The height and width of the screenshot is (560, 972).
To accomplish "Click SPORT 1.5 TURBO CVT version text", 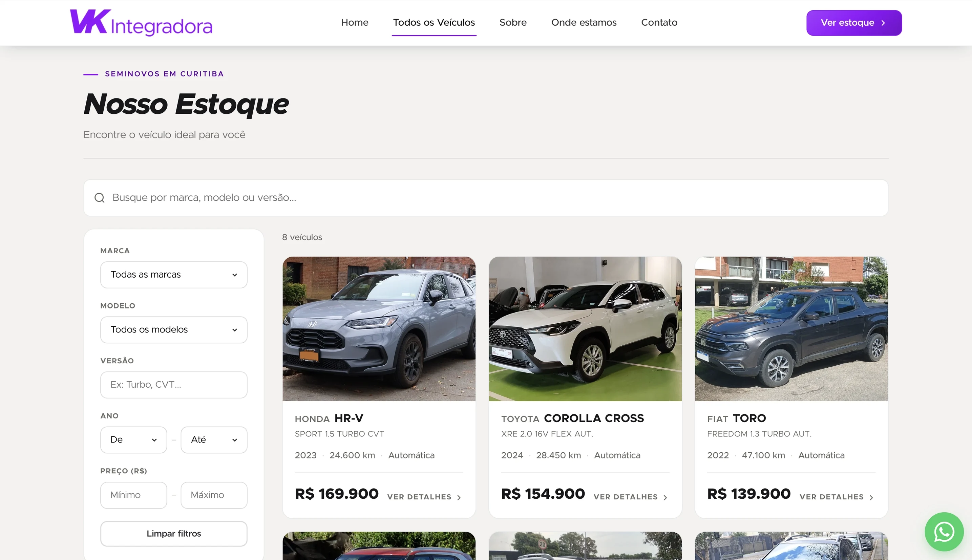I will (340, 434).
